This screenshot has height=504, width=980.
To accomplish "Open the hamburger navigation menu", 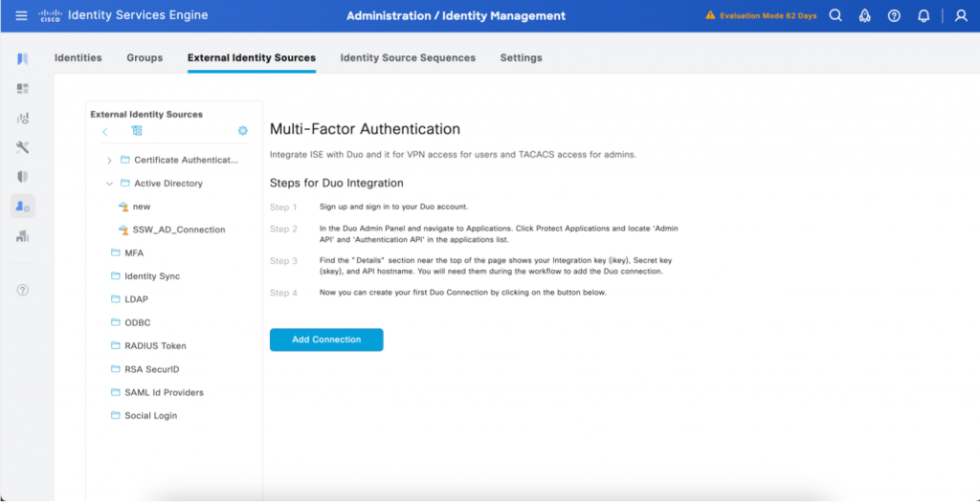I will pyautogui.click(x=21, y=16).
